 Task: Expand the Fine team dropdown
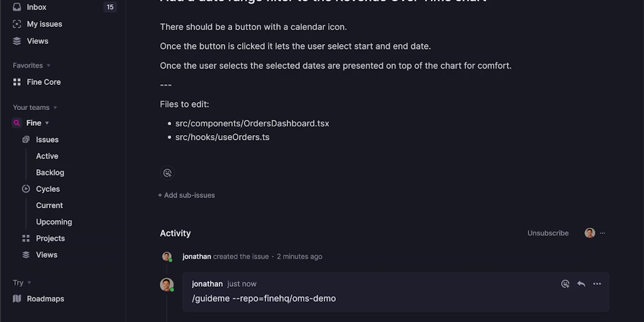click(47, 123)
